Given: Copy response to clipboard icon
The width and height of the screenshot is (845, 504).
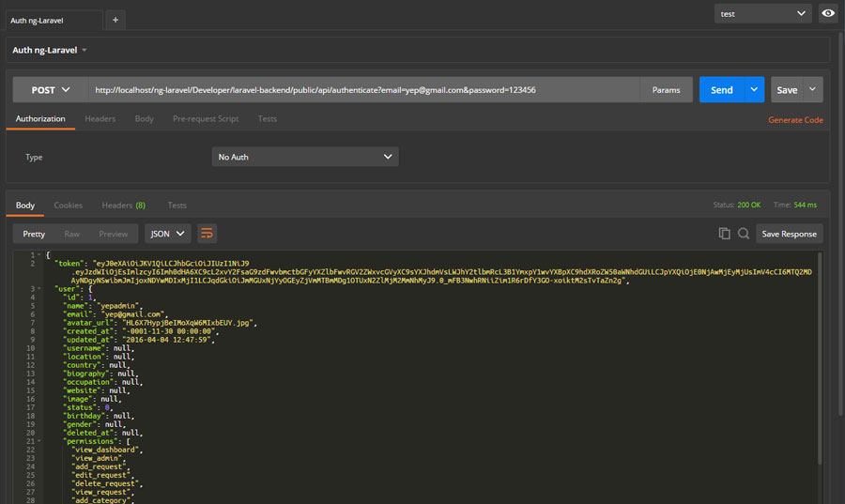Looking at the screenshot, I should [724, 233].
